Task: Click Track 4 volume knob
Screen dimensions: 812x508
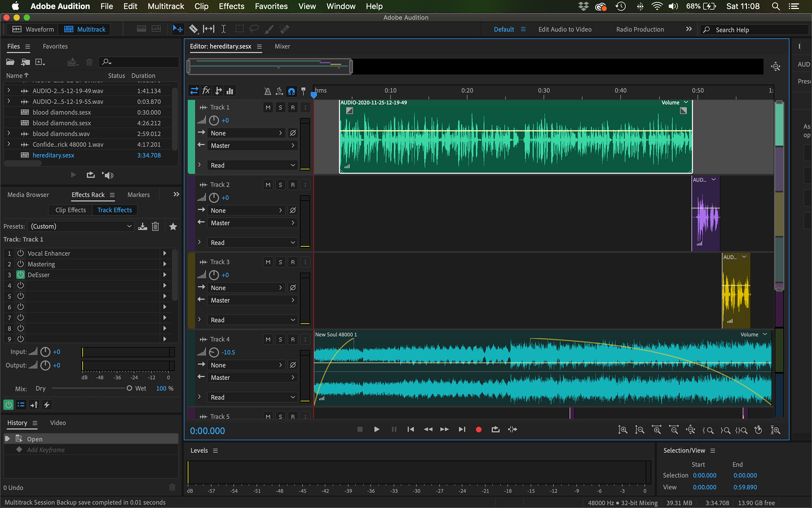Action: [x=214, y=352]
